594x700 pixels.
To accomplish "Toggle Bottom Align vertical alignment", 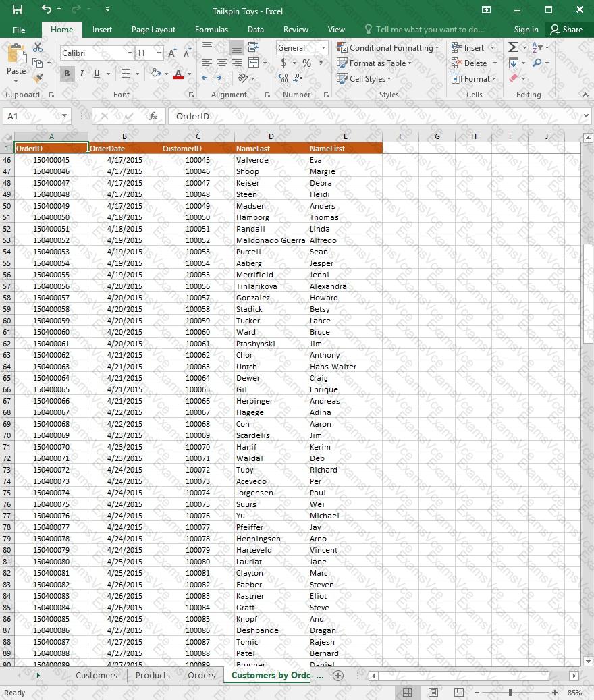I will coord(237,47).
